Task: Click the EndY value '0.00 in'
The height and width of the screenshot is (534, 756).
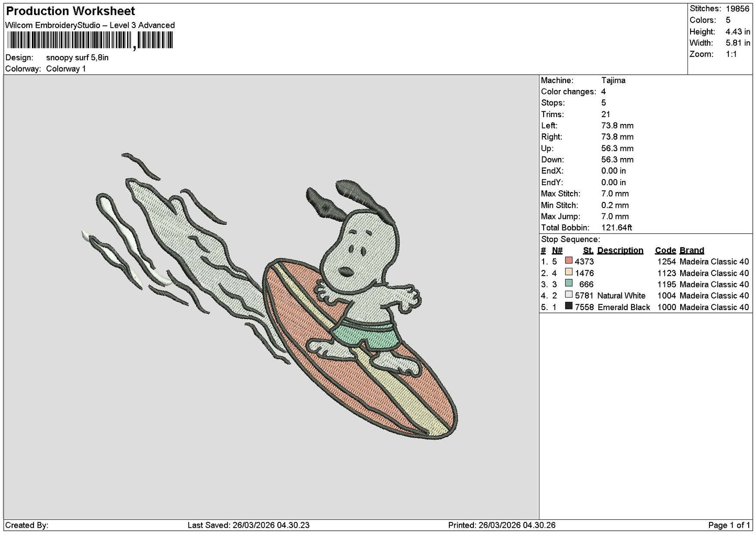Action: [614, 183]
